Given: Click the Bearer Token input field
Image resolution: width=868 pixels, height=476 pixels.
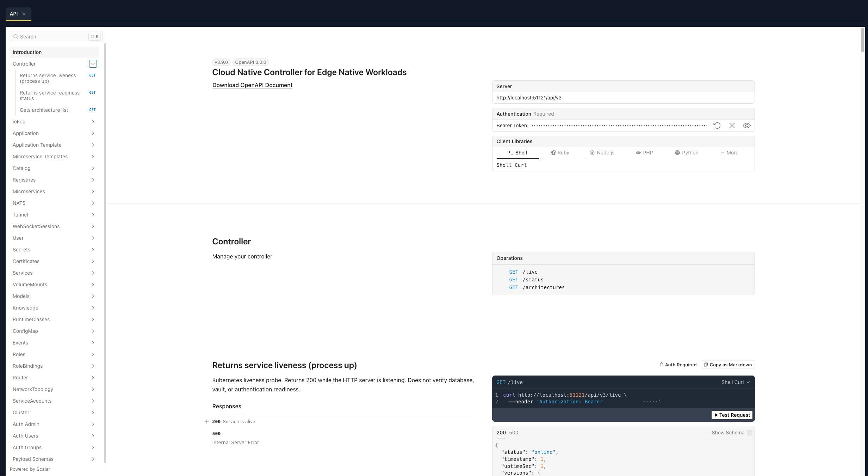Looking at the screenshot, I should click(x=619, y=126).
